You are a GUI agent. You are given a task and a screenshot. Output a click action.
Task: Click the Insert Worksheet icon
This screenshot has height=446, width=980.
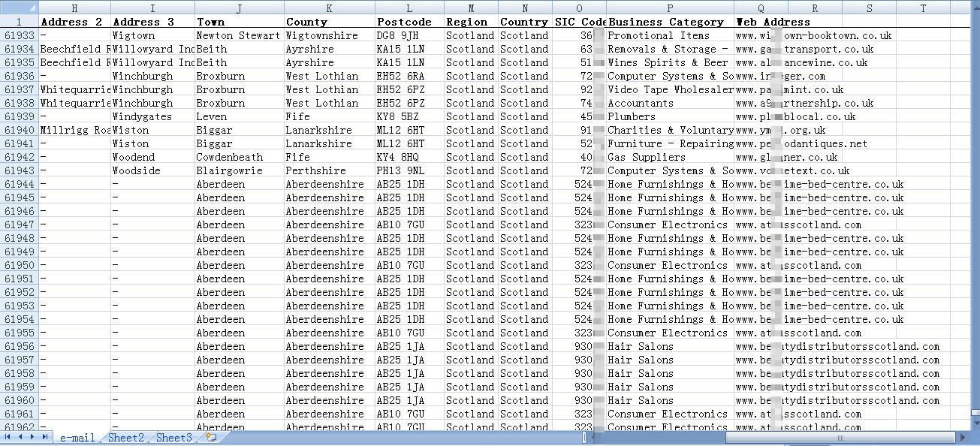point(211,437)
